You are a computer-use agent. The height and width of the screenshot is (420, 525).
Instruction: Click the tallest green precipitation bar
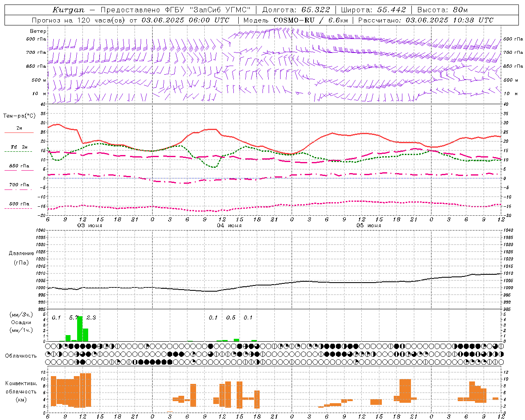click(x=80, y=329)
